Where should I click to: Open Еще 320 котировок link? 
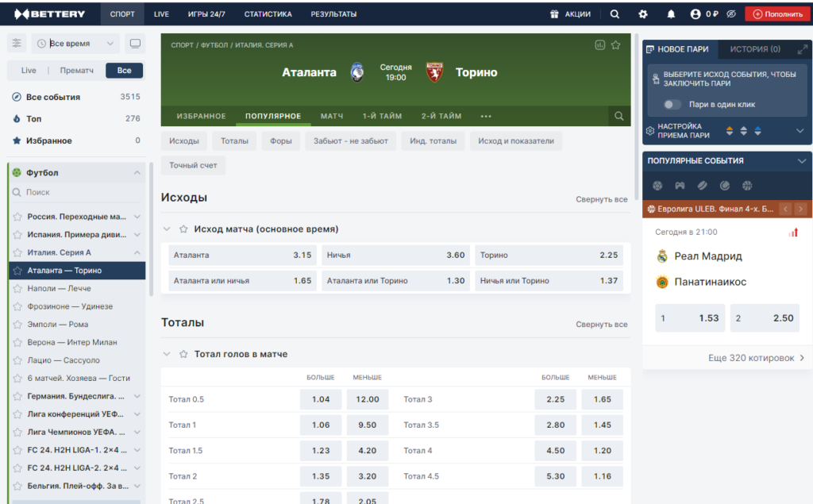(756, 358)
